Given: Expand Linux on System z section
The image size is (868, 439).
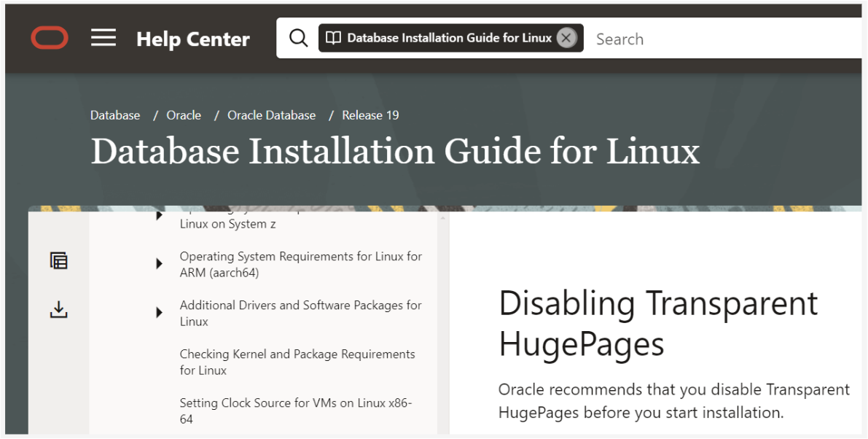Looking at the screenshot, I should pos(159,215).
